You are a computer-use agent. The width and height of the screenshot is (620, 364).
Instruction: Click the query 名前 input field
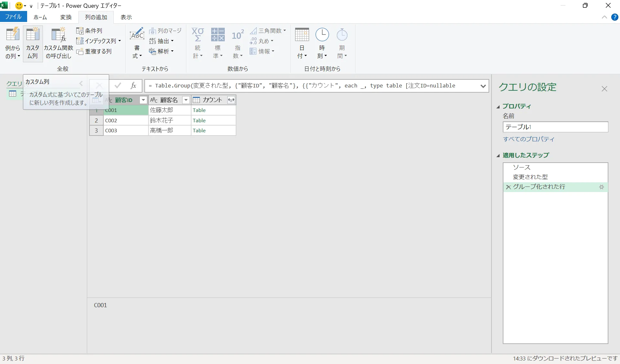(x=555, y=127)
